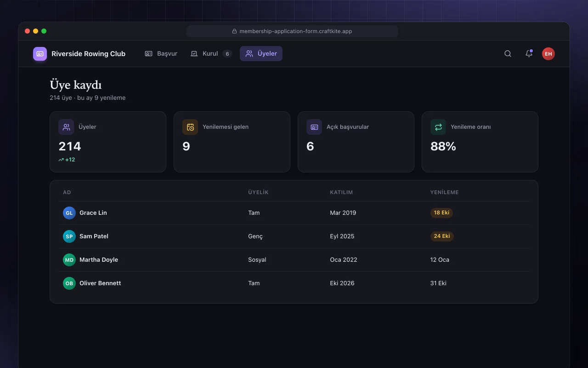This screenshot has width=588, height=368.
Task: Click the 214 members count value
Action: tap(70, 146)
